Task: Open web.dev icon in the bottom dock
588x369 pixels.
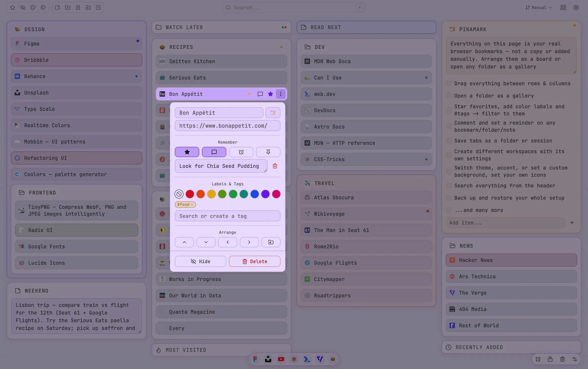Action: click(307, 359)
